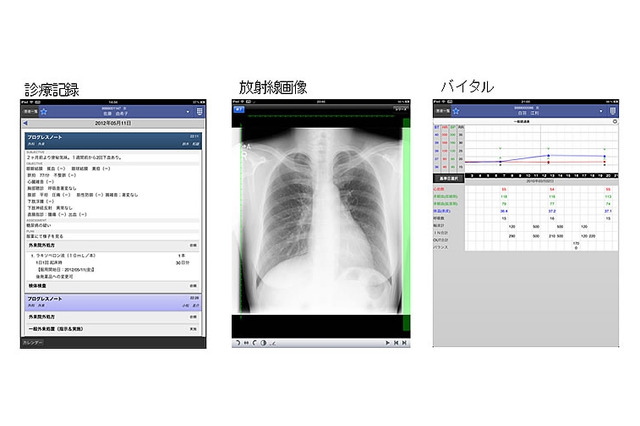Open the grid icon in バイタル header
This screenshot has height=426, width=640.
(613, 111)
